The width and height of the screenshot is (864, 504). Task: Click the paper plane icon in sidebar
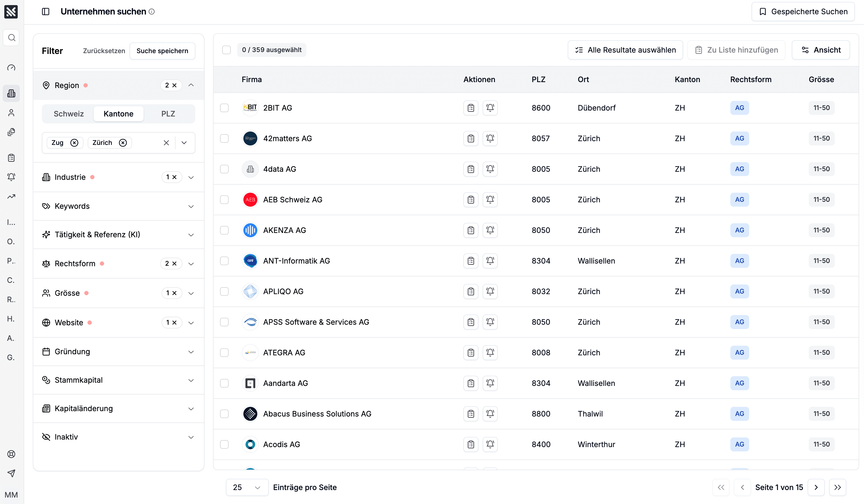(x=11, y=473)
